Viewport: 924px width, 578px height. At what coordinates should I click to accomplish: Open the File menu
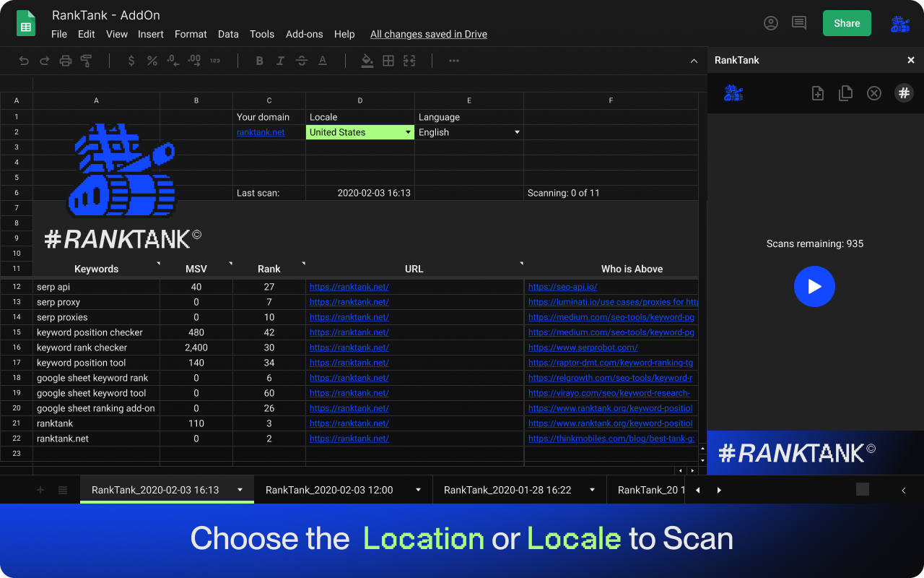click(x=59, y=34)
